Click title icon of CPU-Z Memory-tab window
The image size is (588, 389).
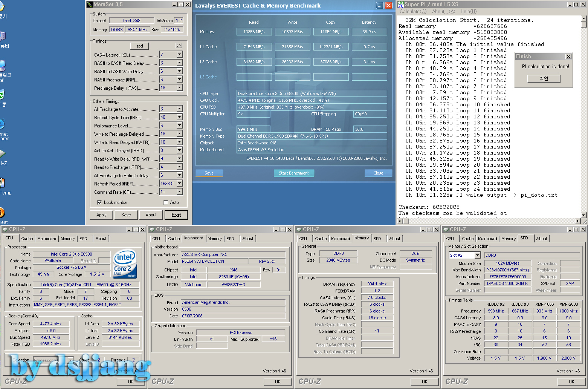[x=299, y=229]
